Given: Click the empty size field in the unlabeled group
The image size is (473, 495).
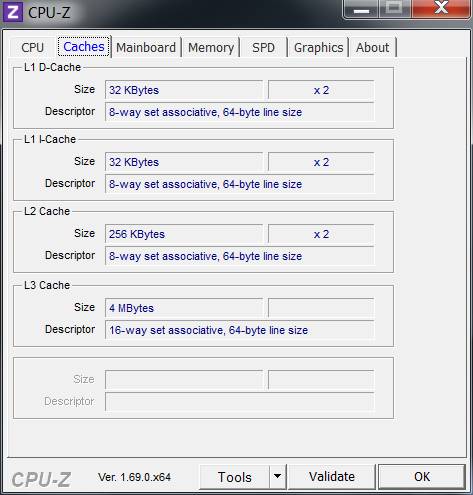Looking at the screenshot, I should pos(184,380).
